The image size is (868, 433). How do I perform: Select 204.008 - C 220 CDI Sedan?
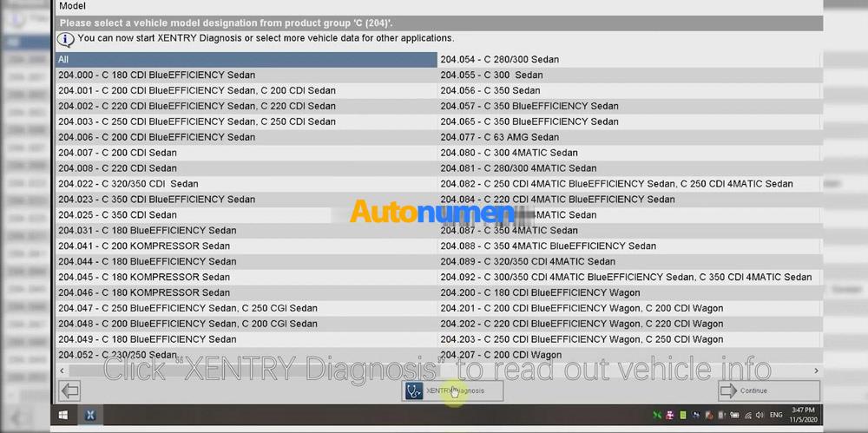[247, 167]
